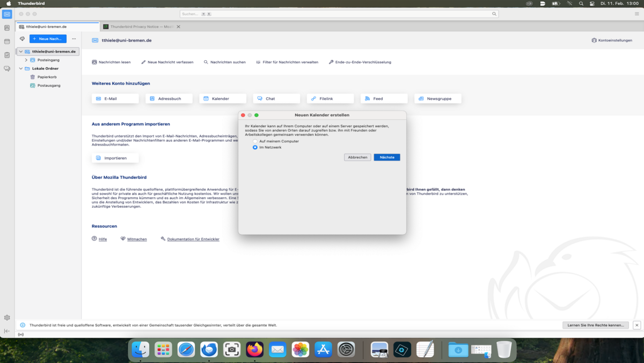Collapse the Lokale Ordner tree

click(x=21, y=69)
